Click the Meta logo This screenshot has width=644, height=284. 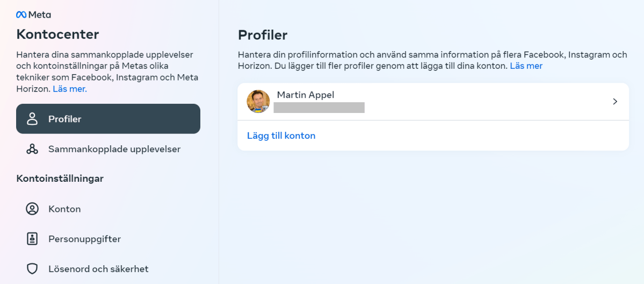(33, 15)
